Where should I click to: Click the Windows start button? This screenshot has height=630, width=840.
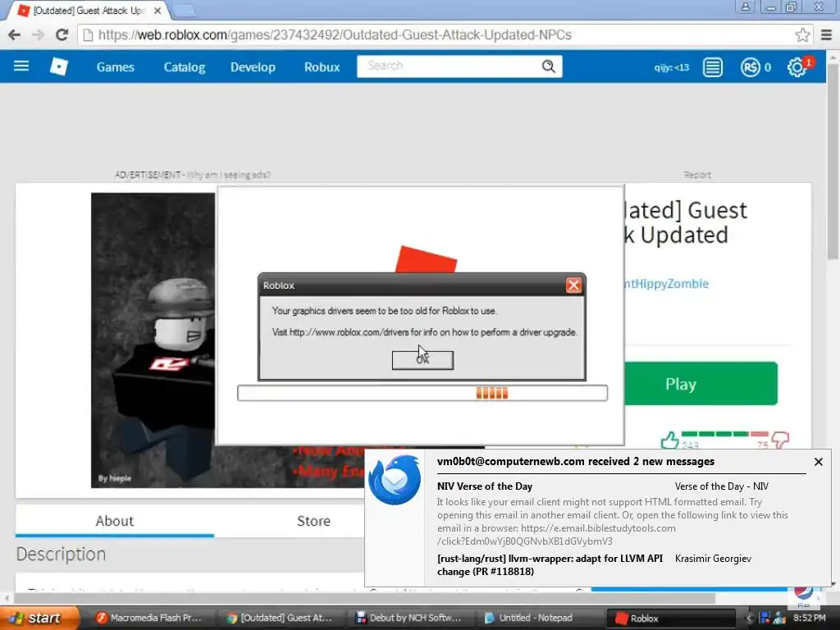39,618
